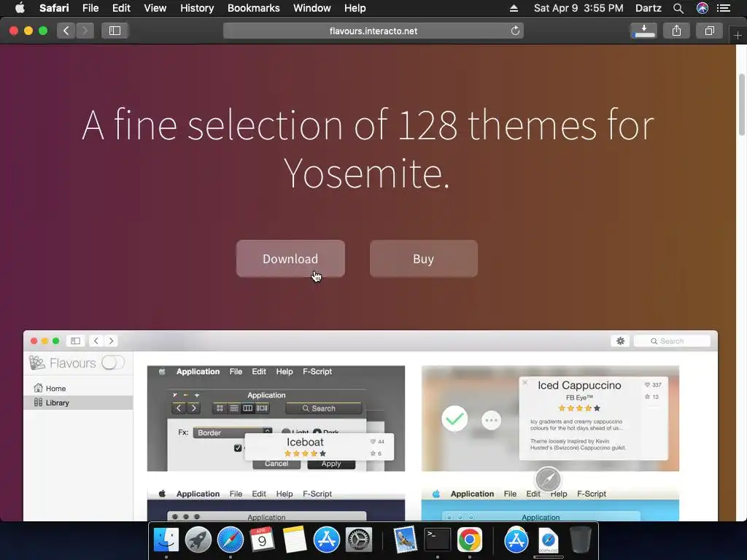Click the page vertical scrollbar thumb
The width and height of the screenshot is (747, 560).
click(741, 105)
